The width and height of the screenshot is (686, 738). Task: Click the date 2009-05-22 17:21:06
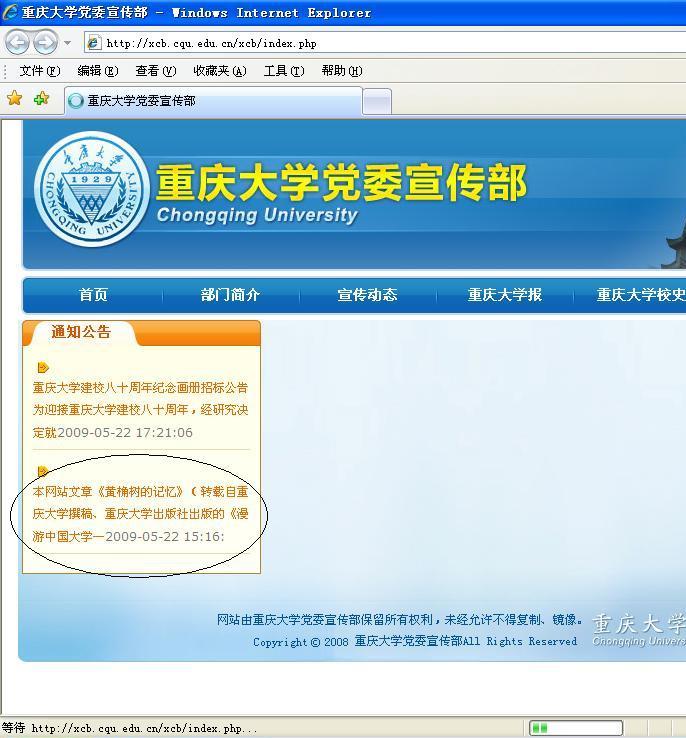[125, 433]
